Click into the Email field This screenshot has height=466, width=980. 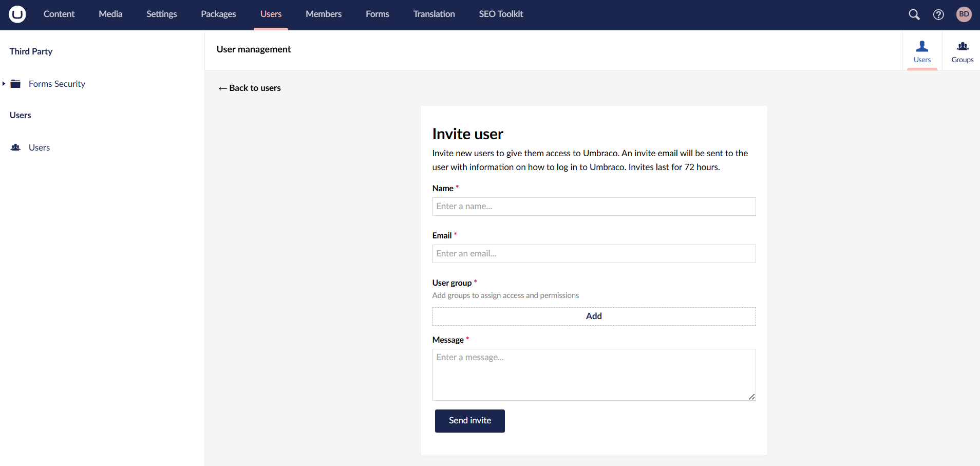coord(594,254)
